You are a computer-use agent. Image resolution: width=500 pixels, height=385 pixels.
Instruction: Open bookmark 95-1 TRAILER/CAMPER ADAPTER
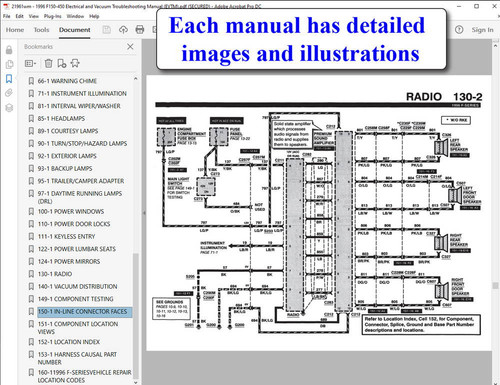[x=81, y=181]
